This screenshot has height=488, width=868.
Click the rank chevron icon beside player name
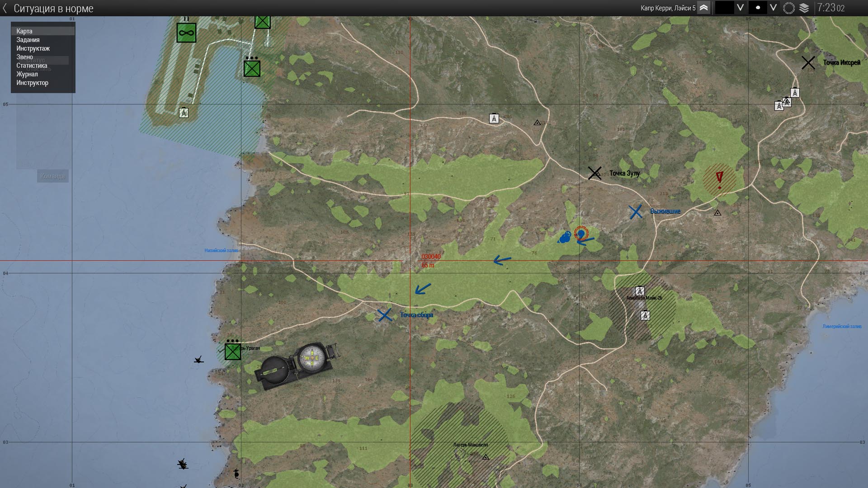click(703, 8)
